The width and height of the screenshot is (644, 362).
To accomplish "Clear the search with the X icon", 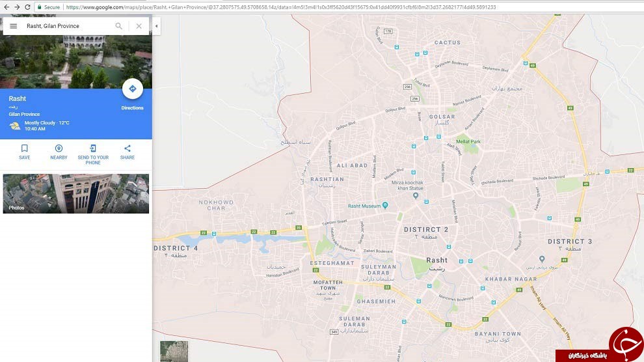I will point(139,26).
